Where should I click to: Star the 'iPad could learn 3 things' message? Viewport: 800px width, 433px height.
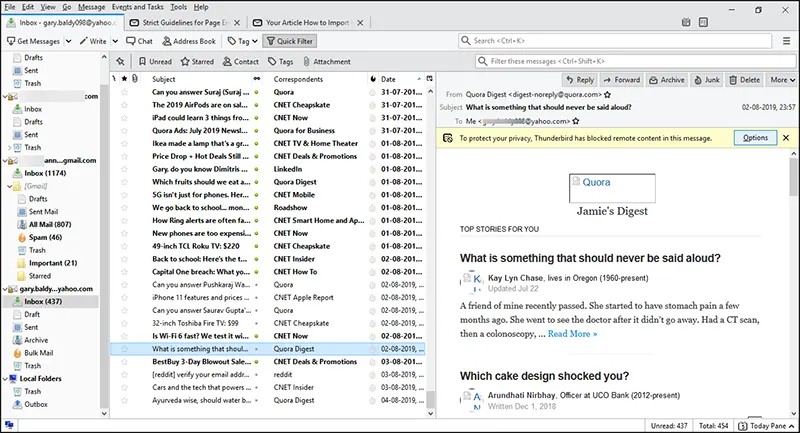[124, 118]
